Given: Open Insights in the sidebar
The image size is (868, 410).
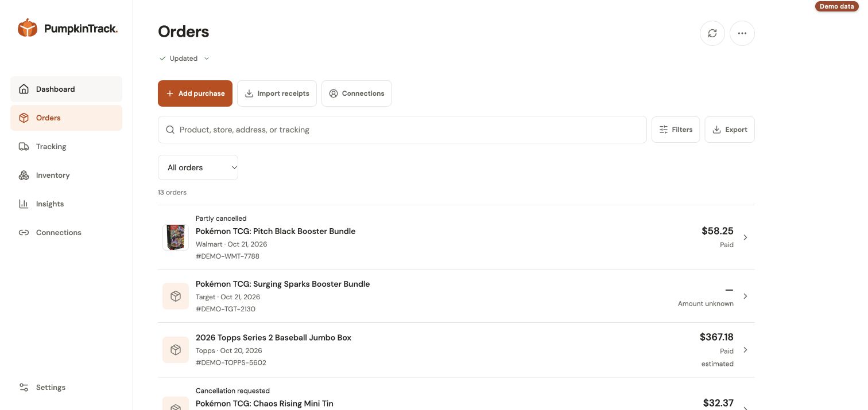Looking at the screenshot, I should pos(66,204).
